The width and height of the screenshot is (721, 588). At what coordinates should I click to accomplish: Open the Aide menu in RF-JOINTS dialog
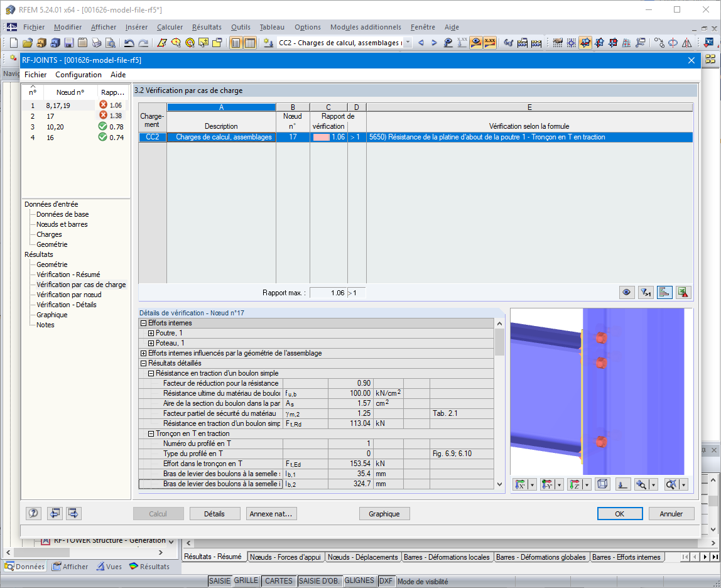[118, 75]
